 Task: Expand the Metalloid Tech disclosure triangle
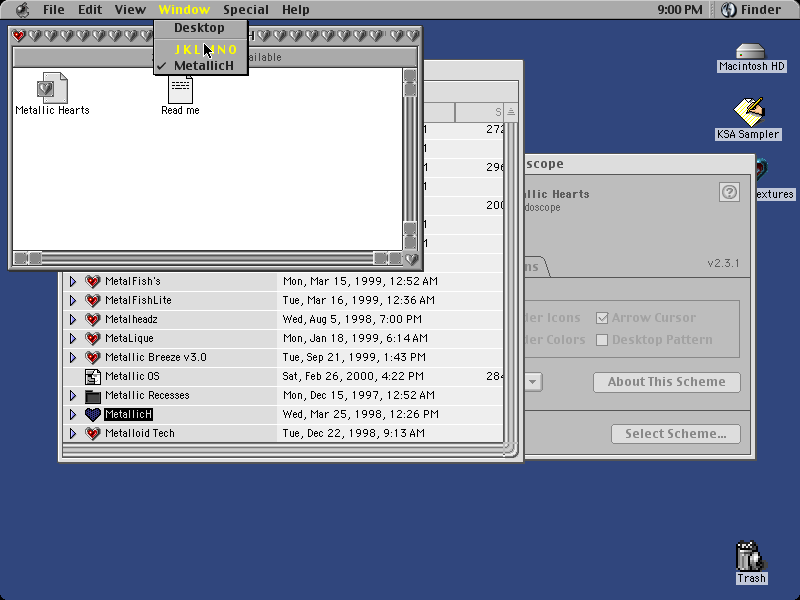tap(73, 433)
